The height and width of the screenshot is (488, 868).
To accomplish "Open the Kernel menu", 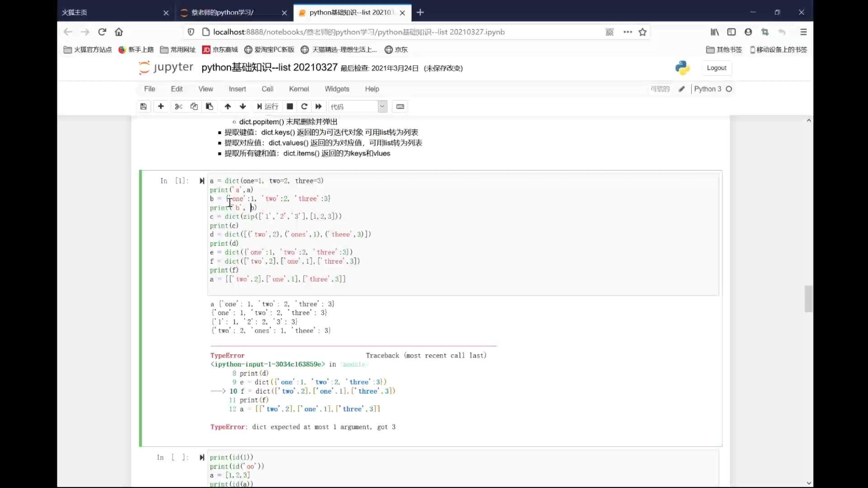I will tap(299, 89).
